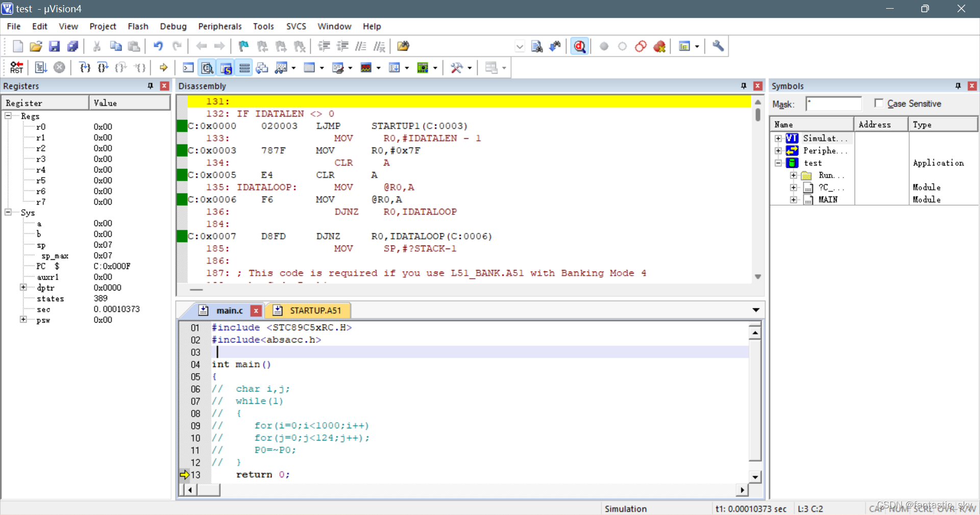
Task: Undo the last edit
Action: click(158, 46)
